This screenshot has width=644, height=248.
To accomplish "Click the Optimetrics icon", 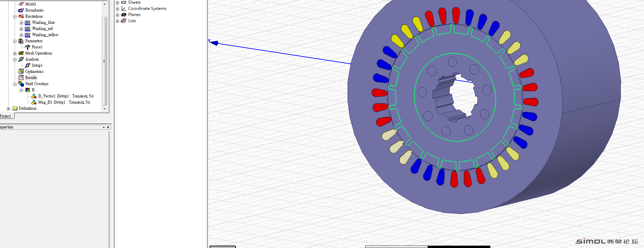I will (x=21, y=72).
